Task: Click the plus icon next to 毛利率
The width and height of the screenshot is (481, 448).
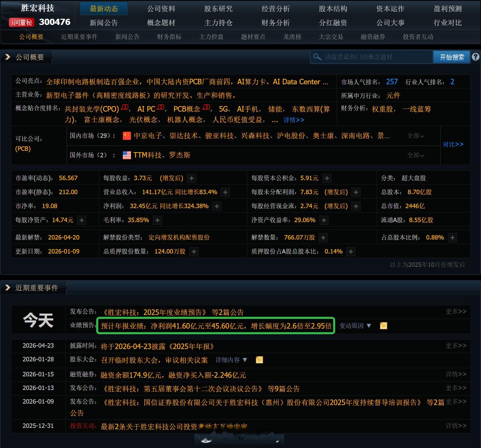Action: tap(157, 220)
